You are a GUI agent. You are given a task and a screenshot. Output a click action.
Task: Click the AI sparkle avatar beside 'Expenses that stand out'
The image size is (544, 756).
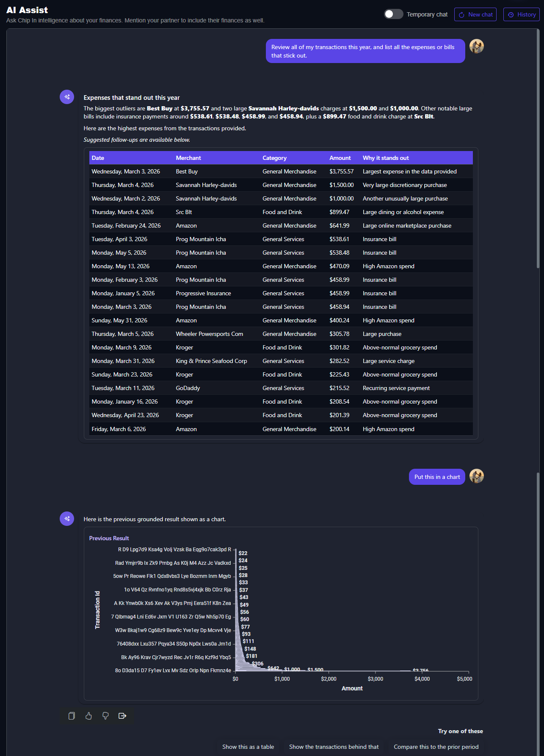coord(67,97)
